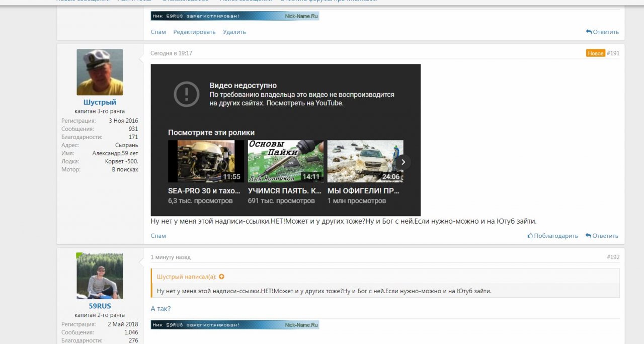Open 59RUS user avatar picture

[x=100, y=276]
